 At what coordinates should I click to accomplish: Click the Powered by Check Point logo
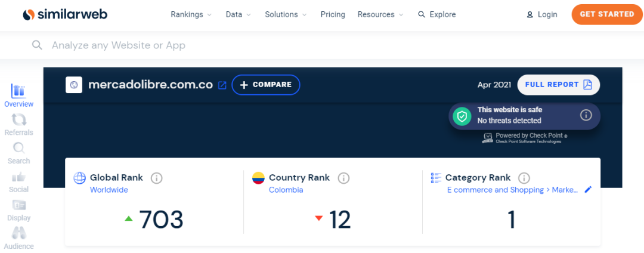point(525,138)
